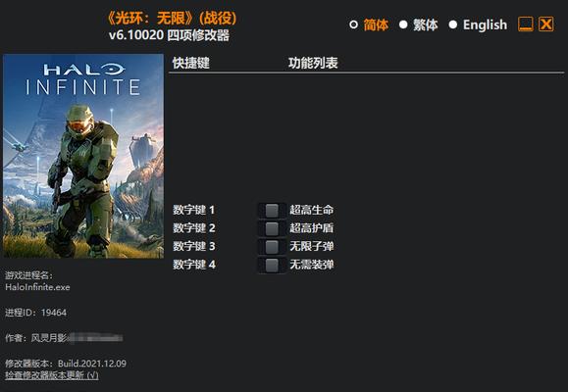Click the HaloInfinite.exe process name text

tap(37, 287)
